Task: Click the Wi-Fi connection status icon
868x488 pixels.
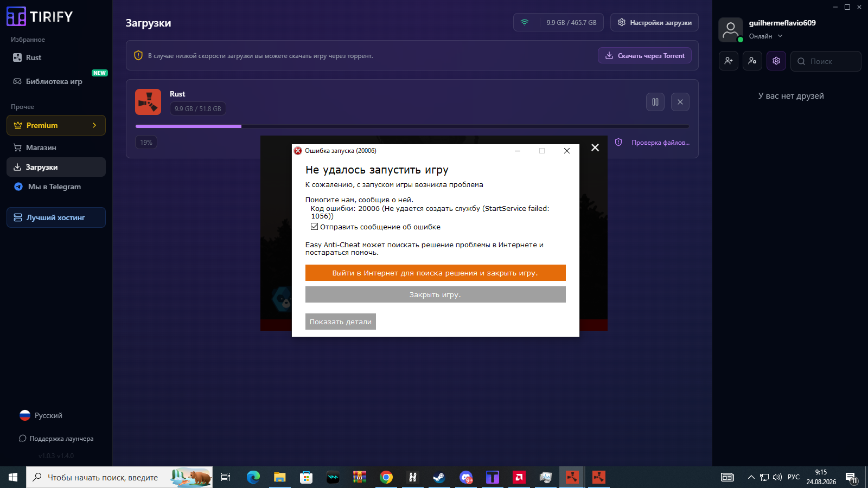Action: (x=525, y=22)
